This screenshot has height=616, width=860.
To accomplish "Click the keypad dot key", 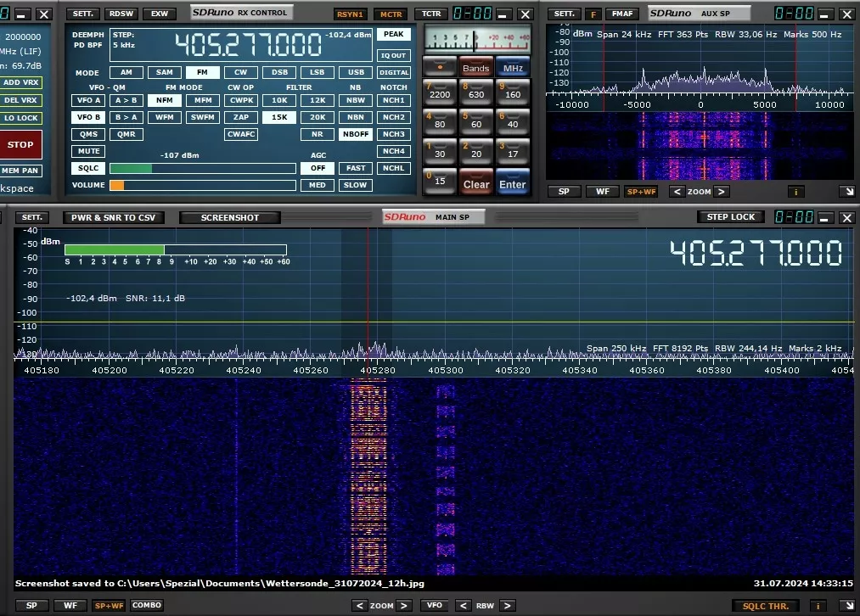I will pos(439,66).
